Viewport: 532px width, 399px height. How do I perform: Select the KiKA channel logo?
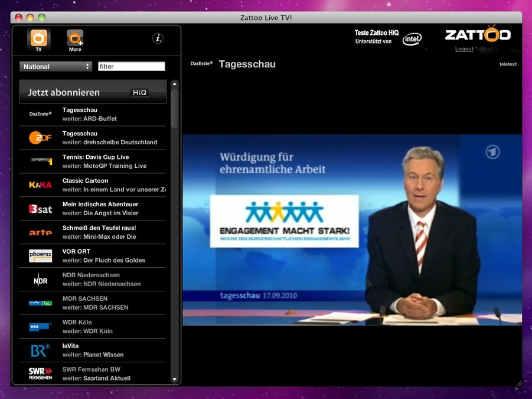(x=40, y=185)
